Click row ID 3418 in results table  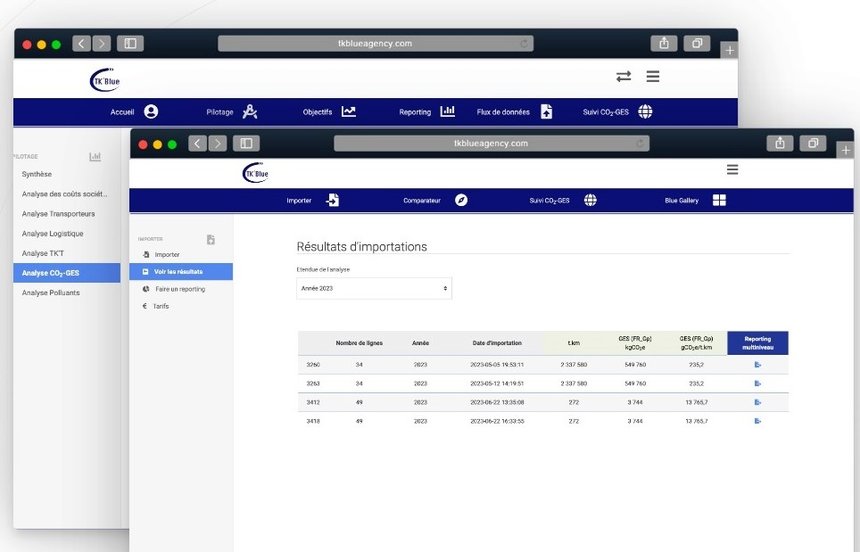[x=313, y=421]
